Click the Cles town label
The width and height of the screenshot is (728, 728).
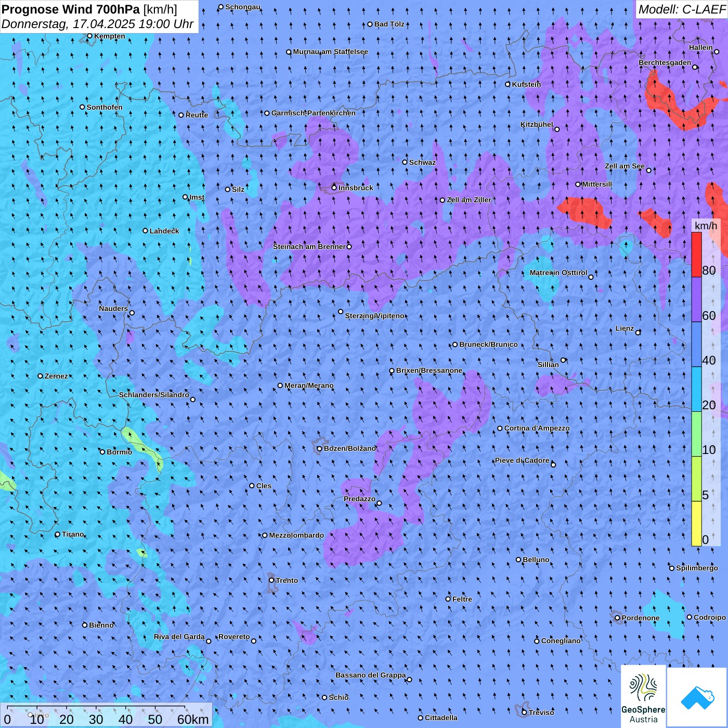coord(264,486)
